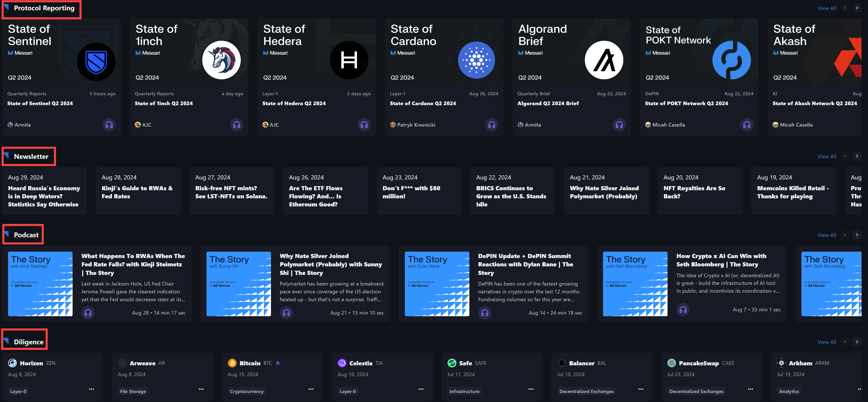Click the Celestia coin icon
Viewport: 868px width, 402px height.
342,363
